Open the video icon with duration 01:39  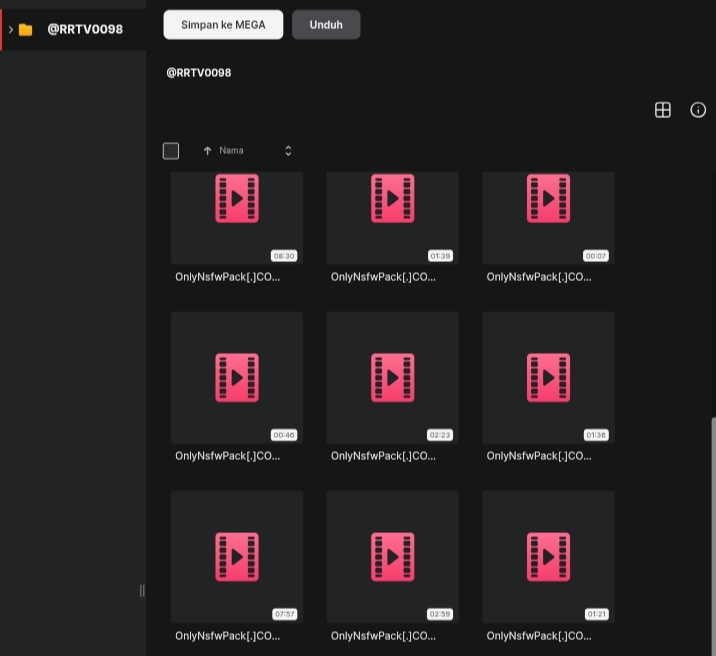point(393,198)
